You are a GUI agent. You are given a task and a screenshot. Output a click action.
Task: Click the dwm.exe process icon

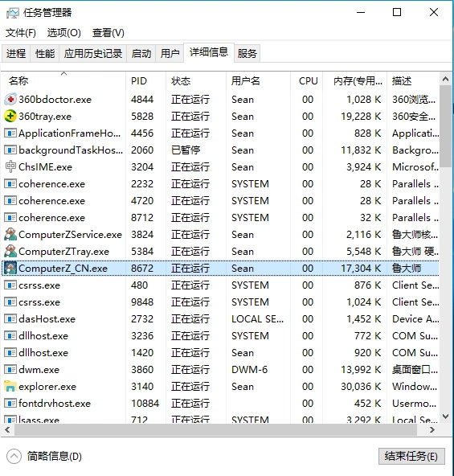(10, 370)
